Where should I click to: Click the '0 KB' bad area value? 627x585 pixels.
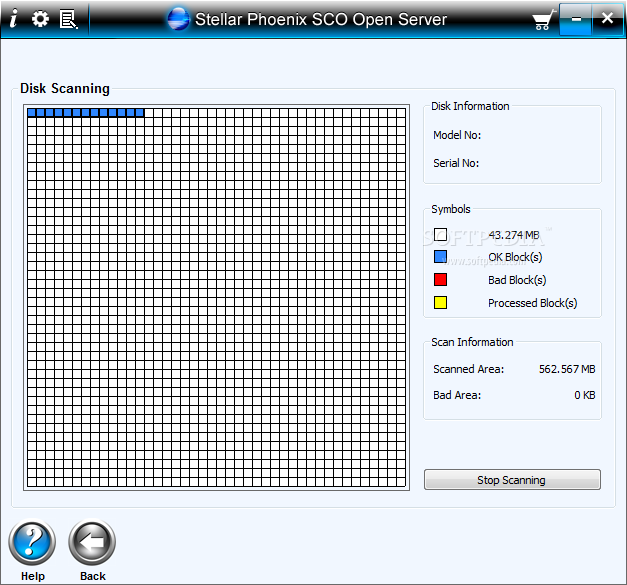[585, 395]
